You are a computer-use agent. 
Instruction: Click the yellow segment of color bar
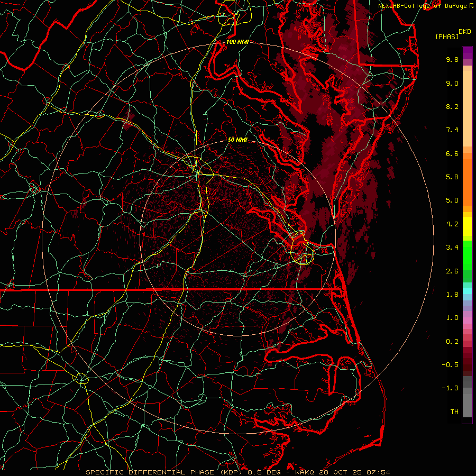467,226
